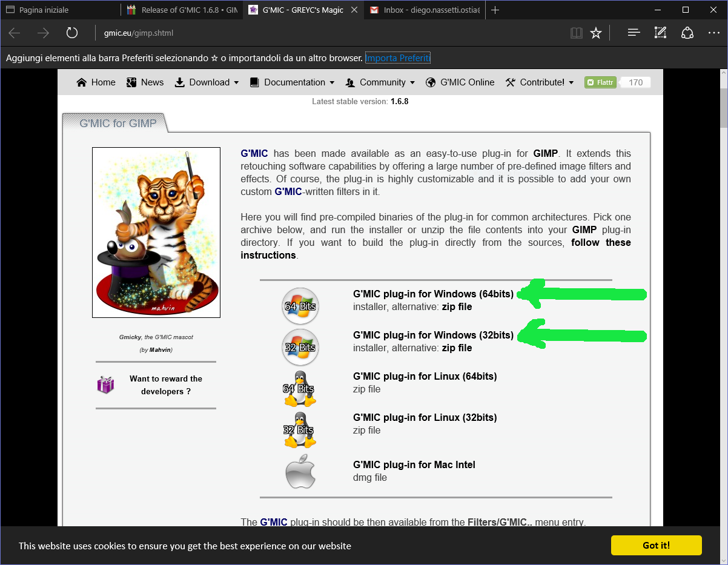Open the more actions ellipsis menu
728x565 pixels.
click(713, 33)
